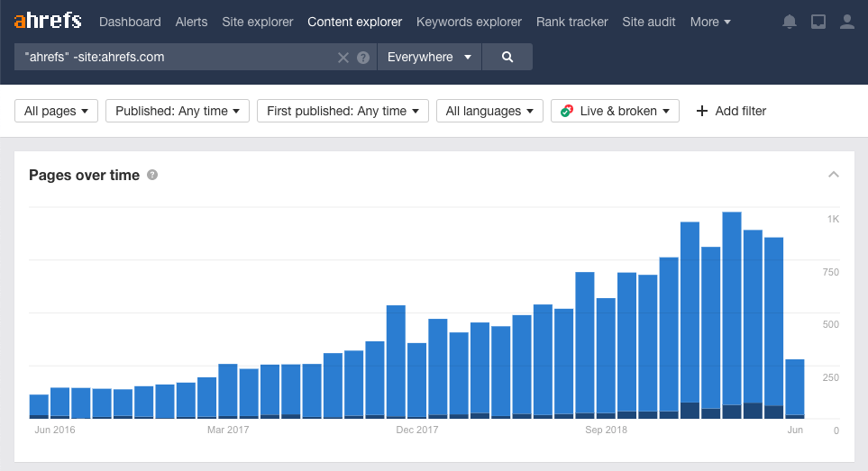Screen dimensions: 868x471
Task: Click the ahrefs logo
Action: tap(48, 21)
